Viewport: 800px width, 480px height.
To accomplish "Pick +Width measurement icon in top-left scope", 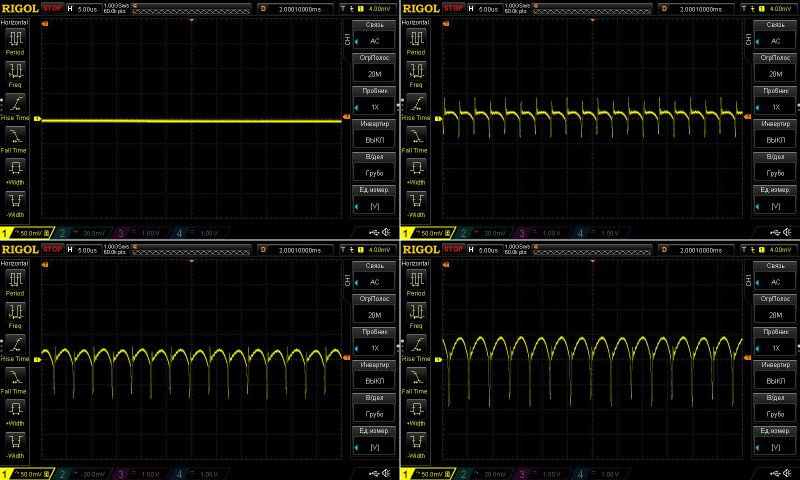I will [16, 168].
